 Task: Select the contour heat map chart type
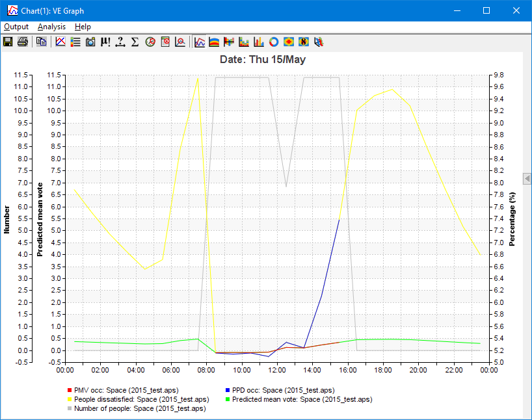pyautogui.click(x=289, y=42)
